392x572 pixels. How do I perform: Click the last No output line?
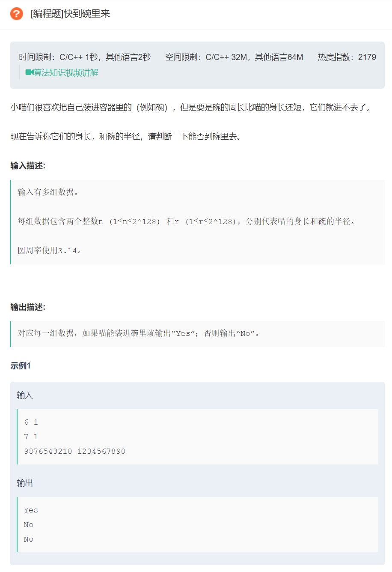coord(29,539)
